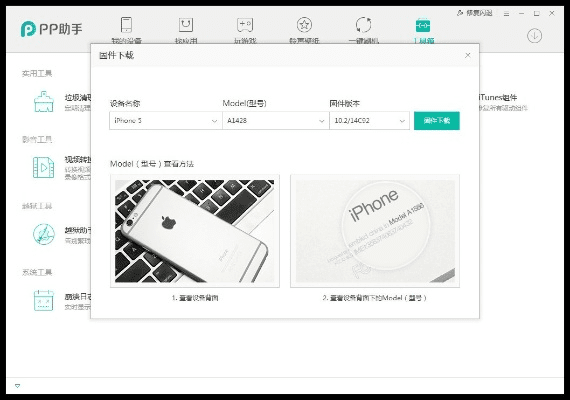
Task: Click the 设备名称 field label
Action: click(125, 104)
